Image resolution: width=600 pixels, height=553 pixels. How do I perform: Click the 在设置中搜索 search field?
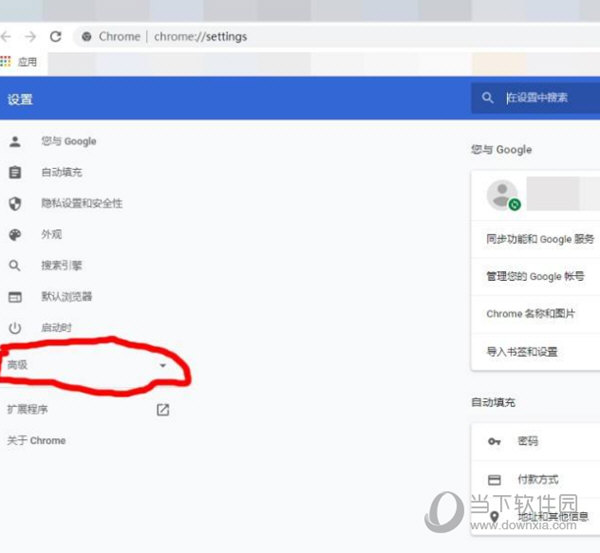536,98
